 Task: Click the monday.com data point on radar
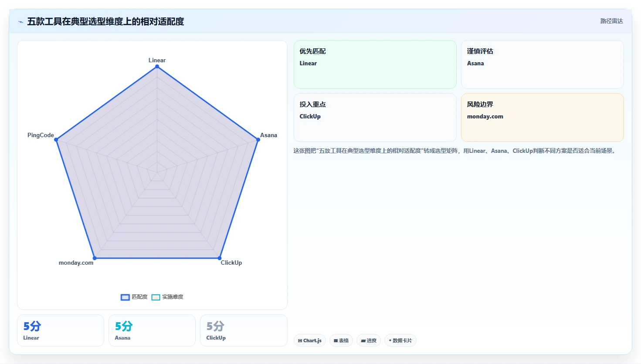(95, 258)
